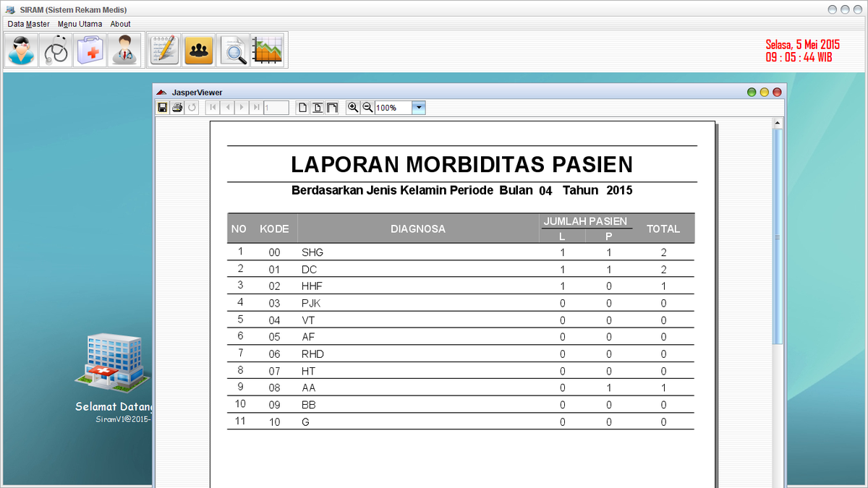Print the report from JasperViewer toolbar

click(177, 108)
